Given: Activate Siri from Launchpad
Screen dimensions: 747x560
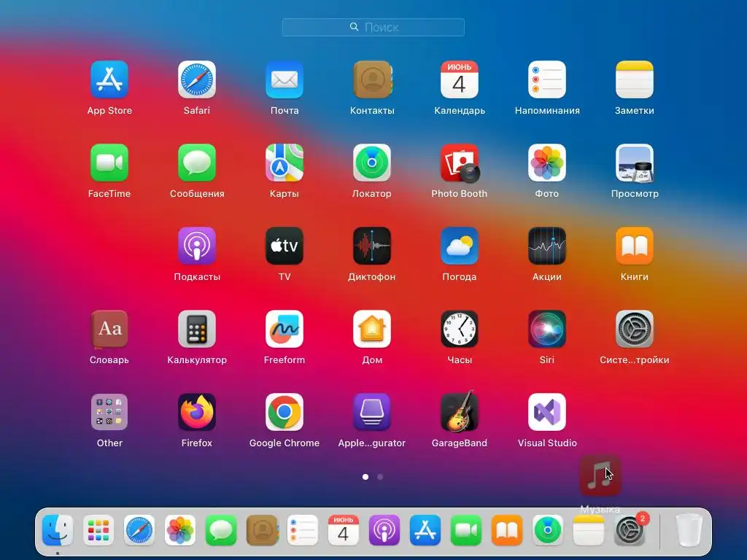Looking at the screenshot, I should [547, 329].
